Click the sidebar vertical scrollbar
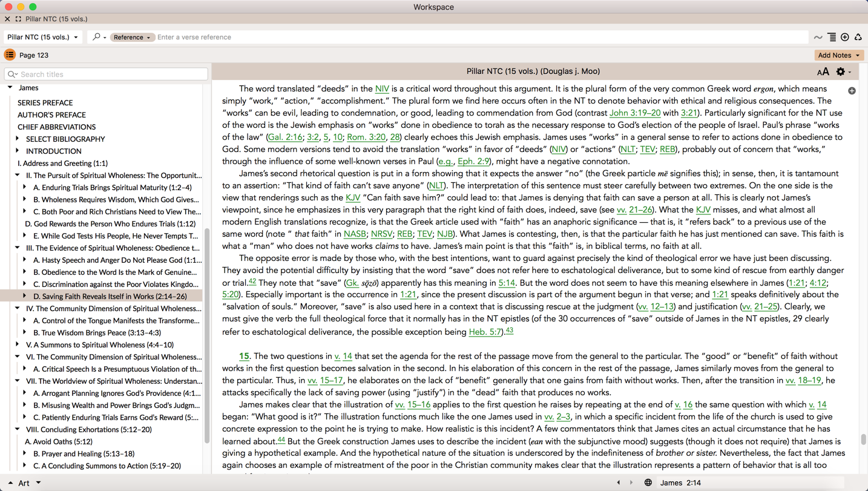Viewport: 868px width, 491px height. point(207,336)
